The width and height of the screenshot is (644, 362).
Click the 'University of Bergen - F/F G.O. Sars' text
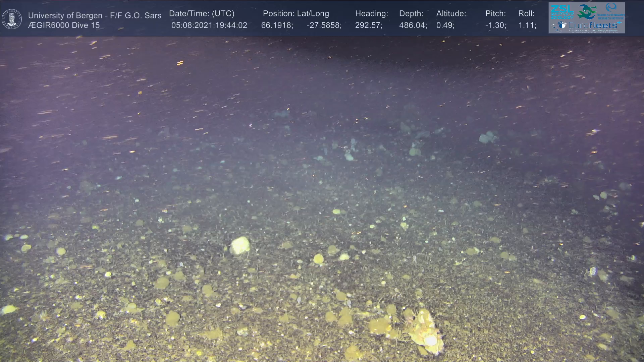95,15
